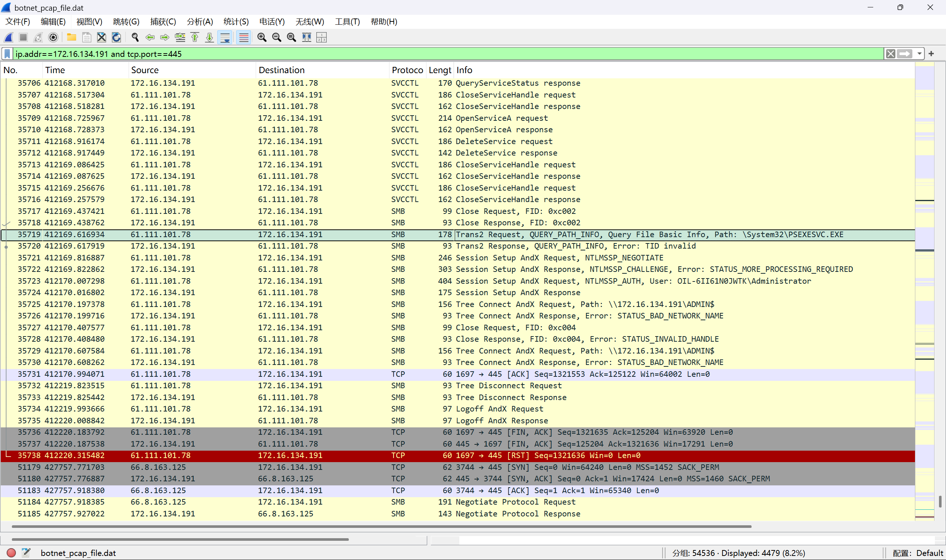The width and height of the screenshot is (946, 560).
Task: Expand recent filter history dropdown arrow
Action: coord(919,54)
